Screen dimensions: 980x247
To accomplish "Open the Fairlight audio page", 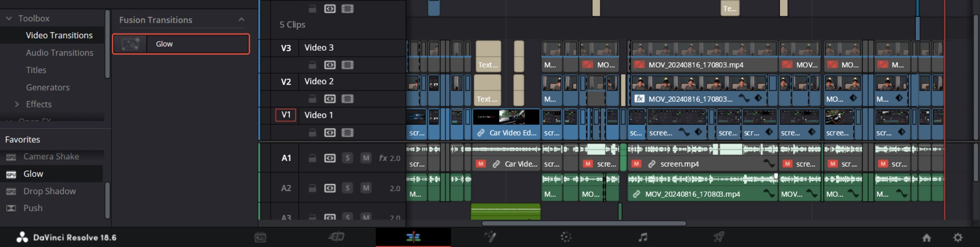I will tap(643, 237).
